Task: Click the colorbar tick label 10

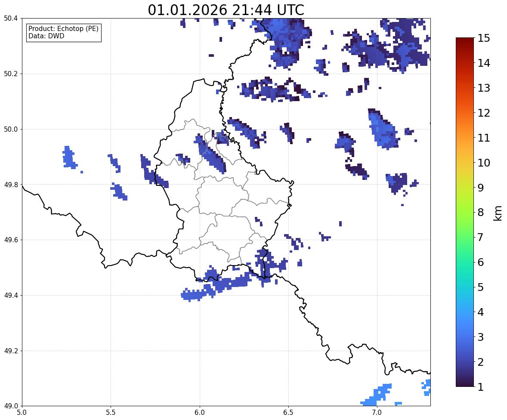Action: (484, 163)
